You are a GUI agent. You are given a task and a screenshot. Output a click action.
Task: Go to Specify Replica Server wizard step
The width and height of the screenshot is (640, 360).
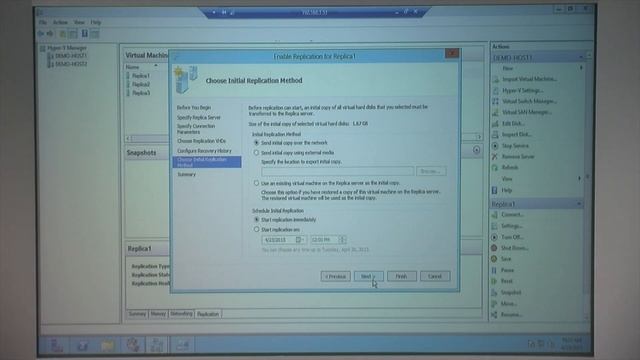point(199,118)
